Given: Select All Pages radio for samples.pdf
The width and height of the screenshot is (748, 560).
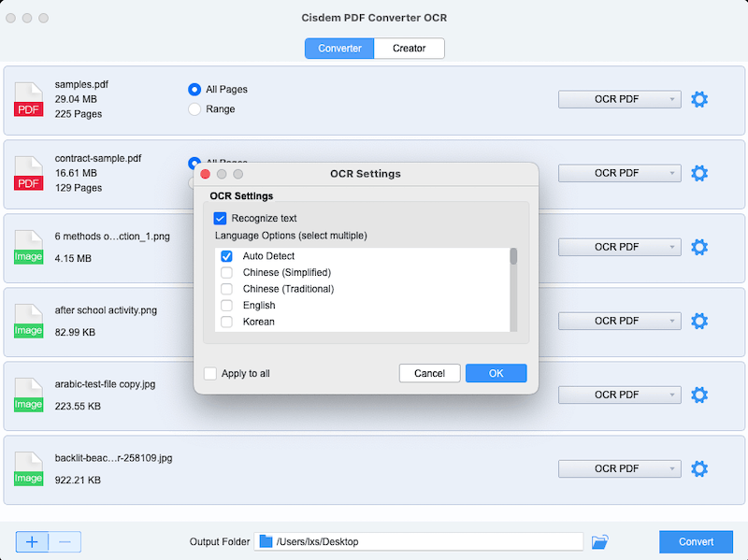Looking at the screenshot, I should point(194,89).
